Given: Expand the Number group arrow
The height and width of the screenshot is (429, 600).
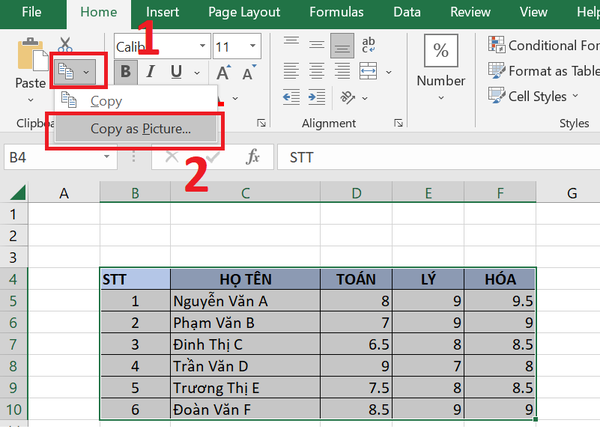Looking at the screenshot, I should click(441, 98).
